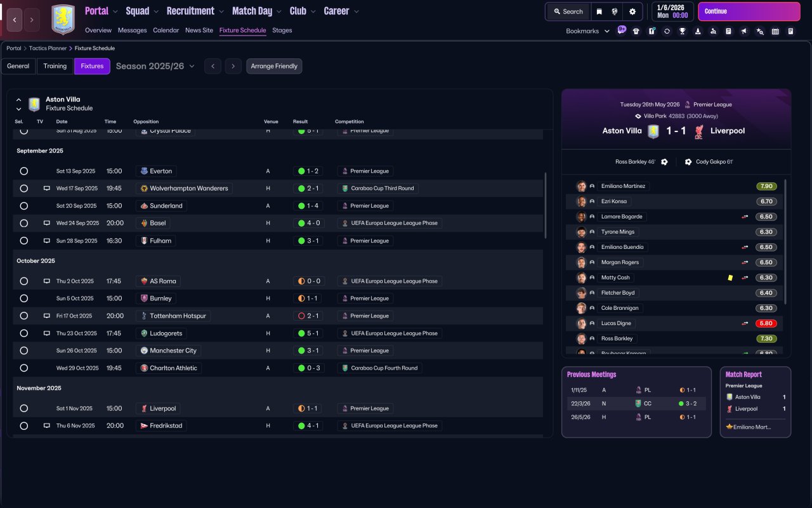Open the Club dropdown menu
This screenshot has width=812, height=508.
[x=303, y=11]
